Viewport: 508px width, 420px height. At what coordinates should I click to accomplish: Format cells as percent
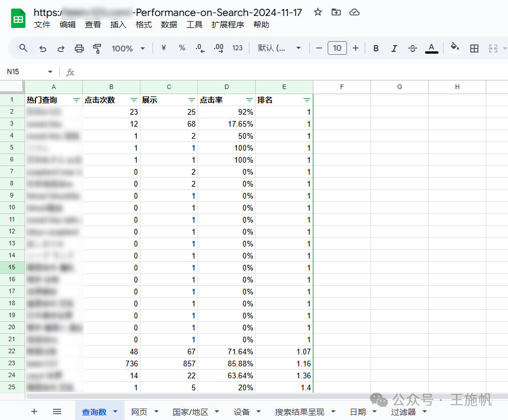pyautogui.click(x=182, y=48)
